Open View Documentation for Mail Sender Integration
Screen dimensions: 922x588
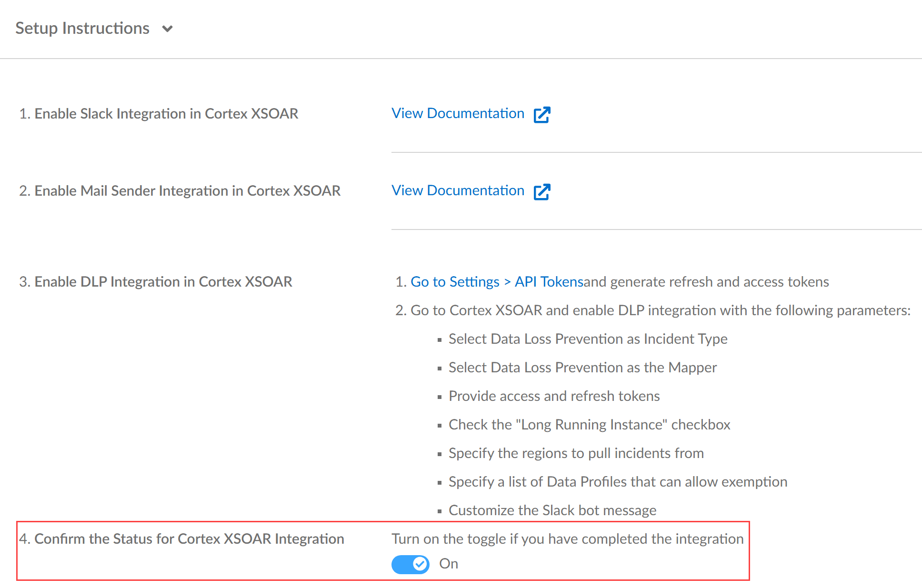point(458,190)
